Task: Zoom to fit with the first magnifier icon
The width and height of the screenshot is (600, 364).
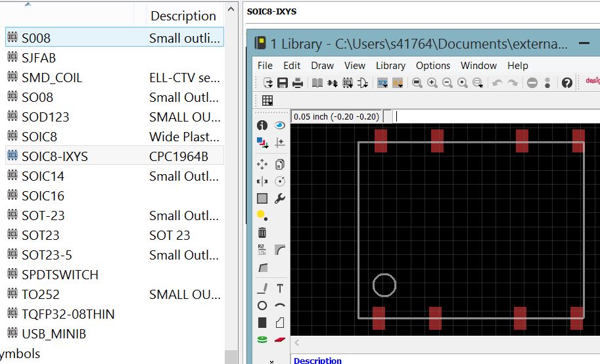Action: 417,83
